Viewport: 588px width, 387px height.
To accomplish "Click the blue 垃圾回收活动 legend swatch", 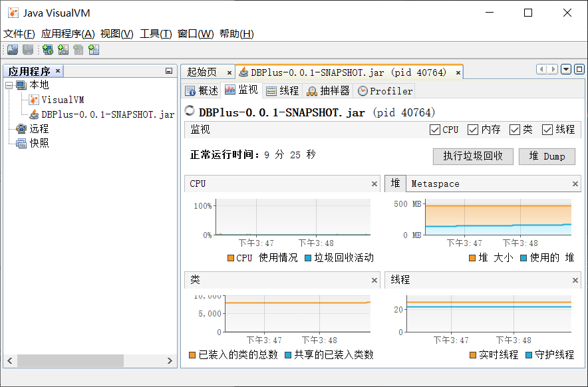I will click(308, 258).
